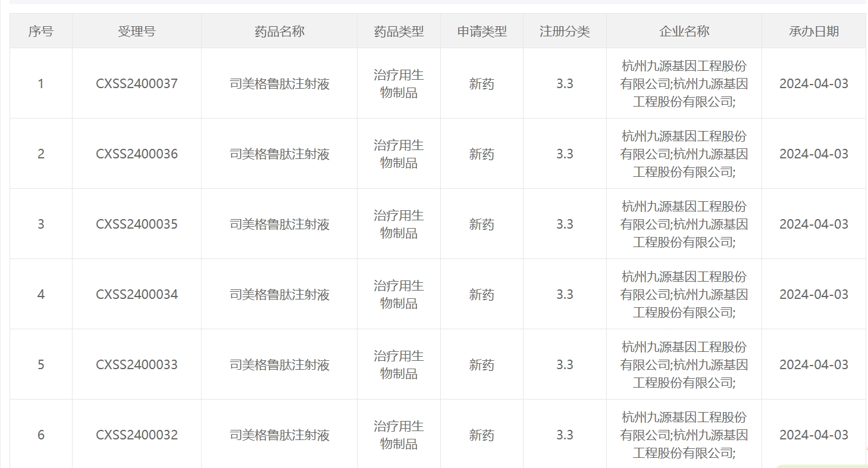Select acceptance number CXSS2400036
868x468 pixels.
point(137,154)
